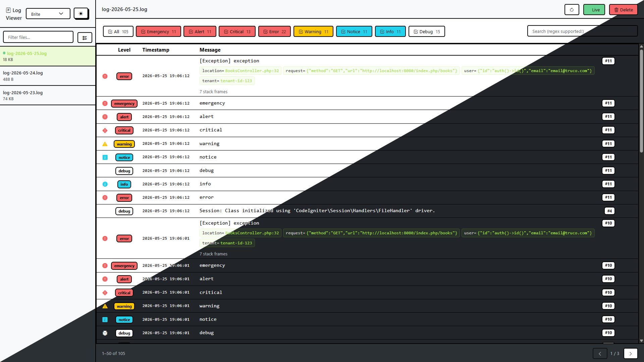This screenshot has height=362, width=644.
Task: Click the Timestamp column header
Action: click(156, 50)
